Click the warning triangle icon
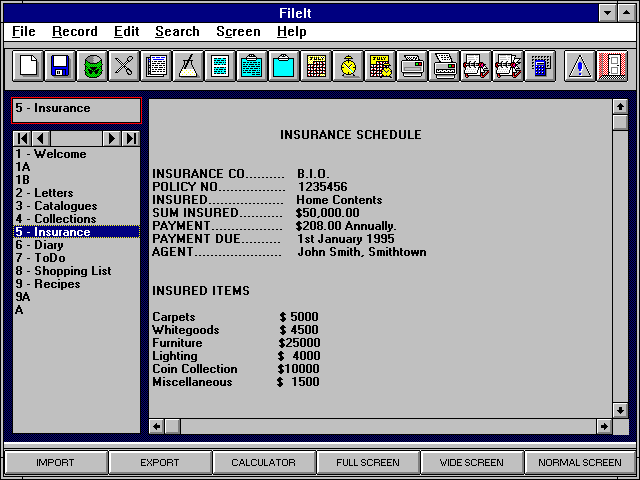This screenshot has width=640, height=480. tap(579, 67)
